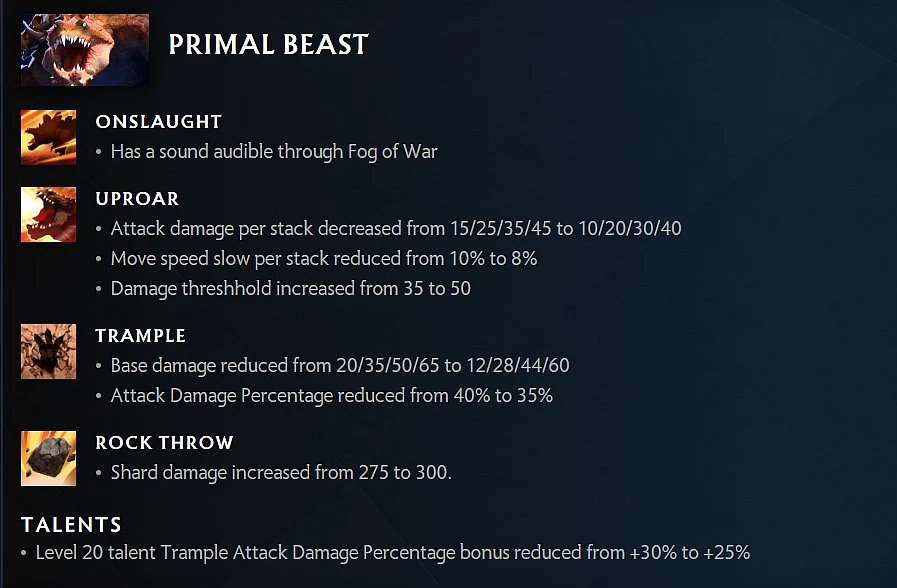897x588 pixels.
Task: Click the damage threshold increased line
Action: pyautogui.click(x=291, y=288)
